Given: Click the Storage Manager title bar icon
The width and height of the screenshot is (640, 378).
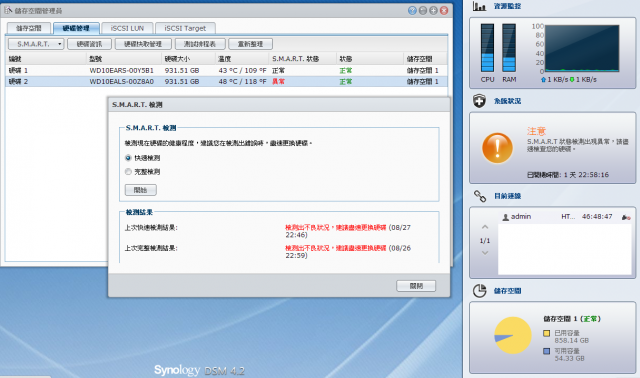Looking at the screenshot, I should 8,10.
